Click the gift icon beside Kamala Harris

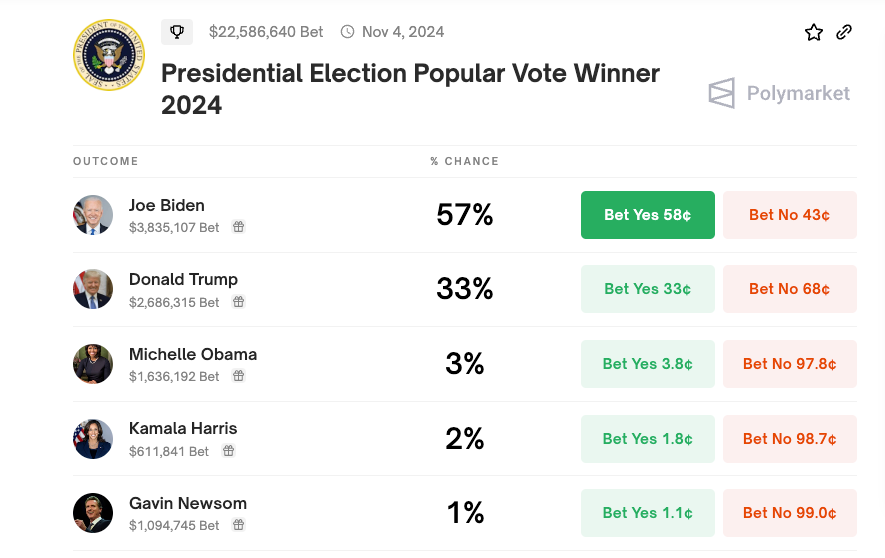click(x=228, y=451)
